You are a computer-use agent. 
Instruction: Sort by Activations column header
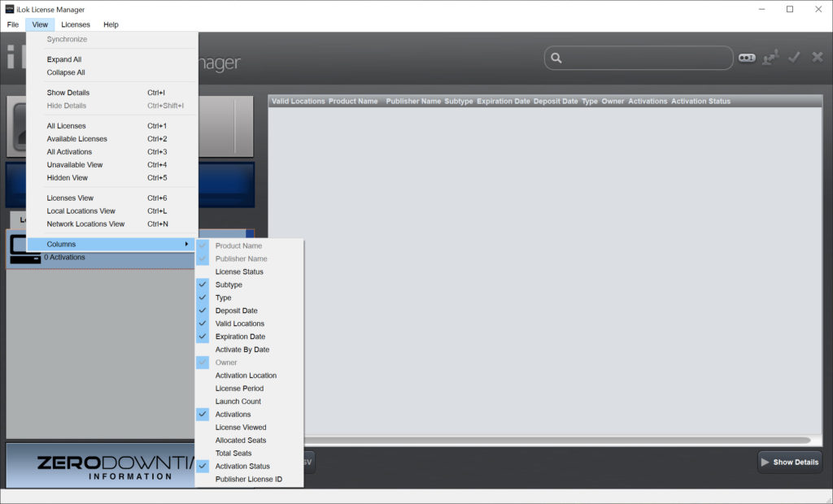point(648,101)
